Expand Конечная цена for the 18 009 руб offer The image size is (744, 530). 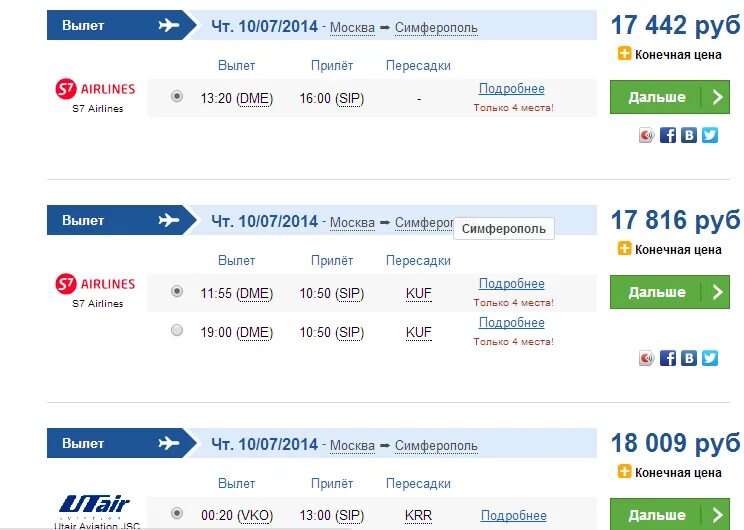coord(624,472)
